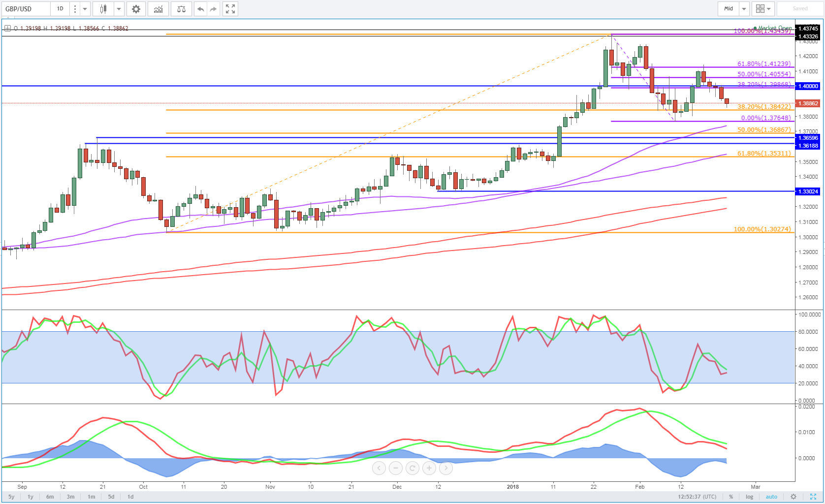Image resolution: width=825 pixels, height=504 pixels.
Task: Toggle the log scale option
Action: tap(749, 497)
